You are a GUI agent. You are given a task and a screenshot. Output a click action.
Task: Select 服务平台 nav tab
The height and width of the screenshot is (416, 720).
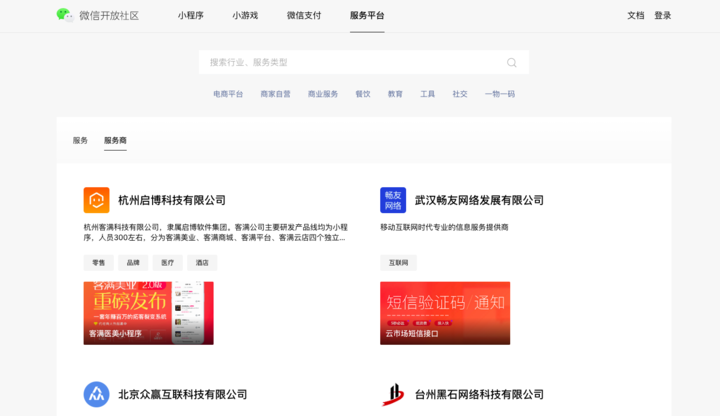(367, 16)
